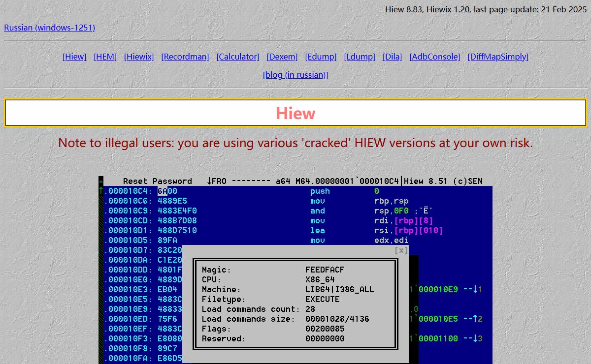591x364 pixels.
Task: Click the jump reference 00001100 --↓3
Action: tap(450, 338)
